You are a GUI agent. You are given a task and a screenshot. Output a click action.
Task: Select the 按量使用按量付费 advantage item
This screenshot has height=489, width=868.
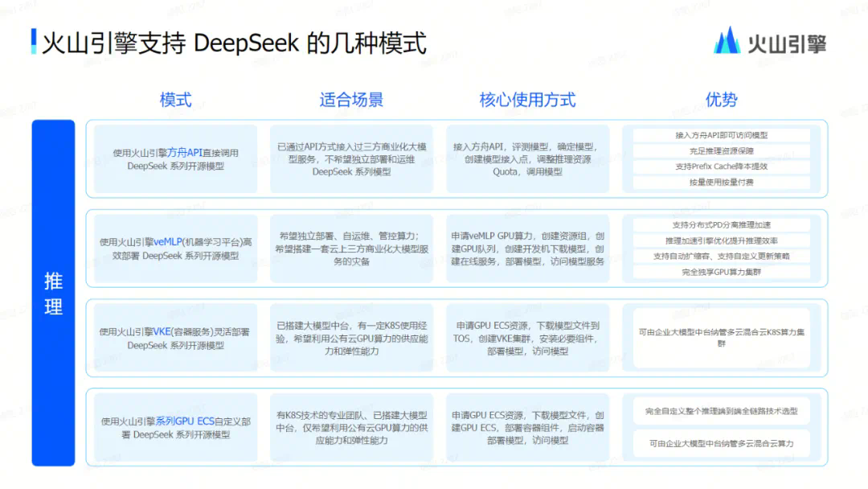pyautogui.click(x=721, y=182)
